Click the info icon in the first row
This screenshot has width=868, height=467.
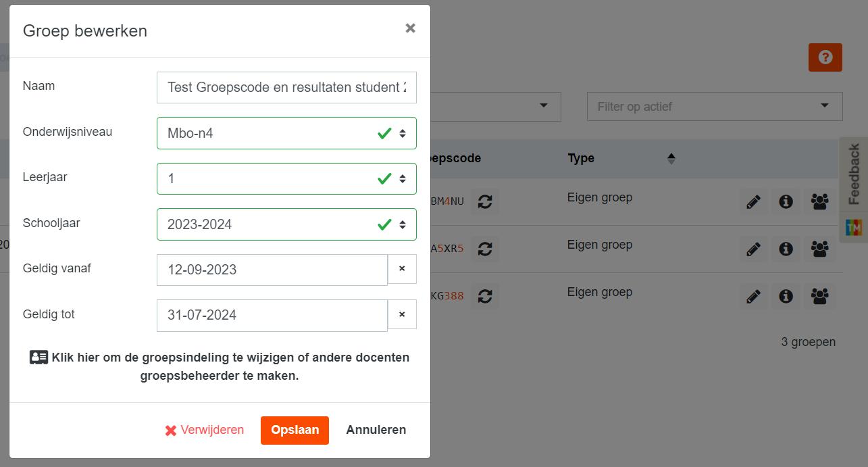click(786, 201)
